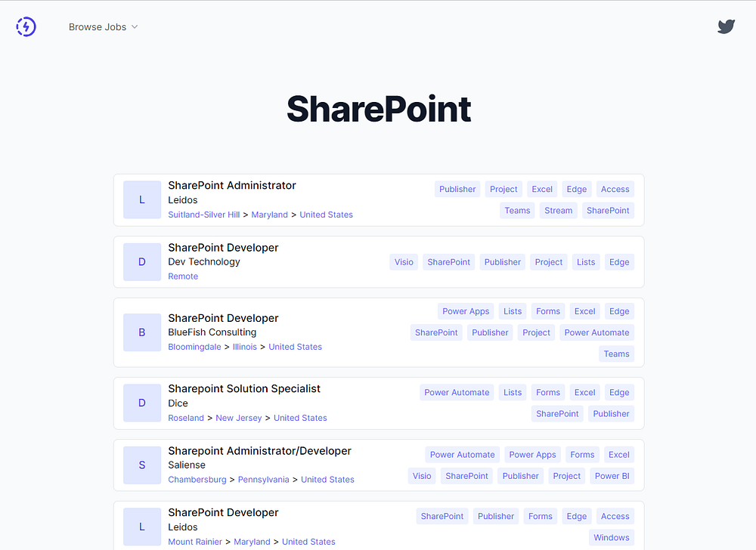Follow the Roseland location link
The image size is (756, 550).
click(x=186, y=418)
